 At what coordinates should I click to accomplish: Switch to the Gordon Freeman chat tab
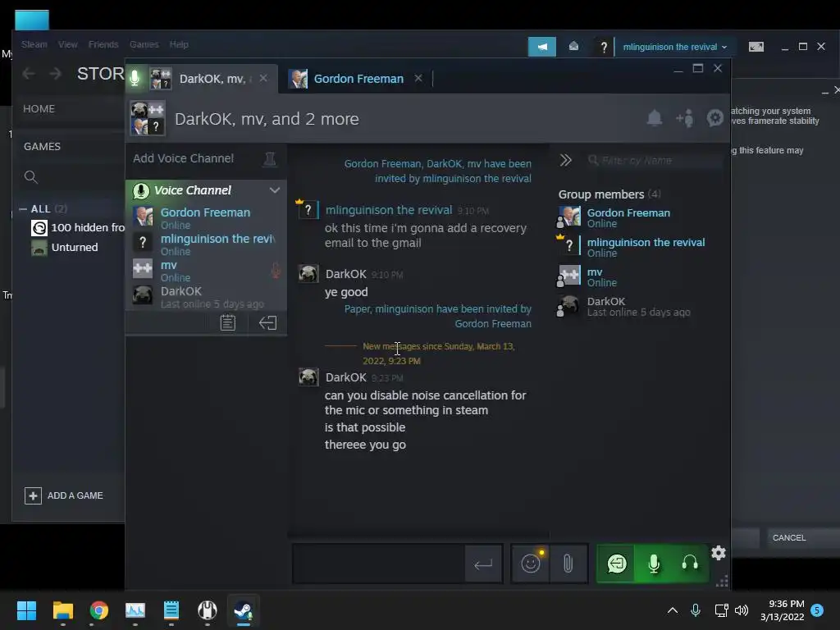pos(358,79)
